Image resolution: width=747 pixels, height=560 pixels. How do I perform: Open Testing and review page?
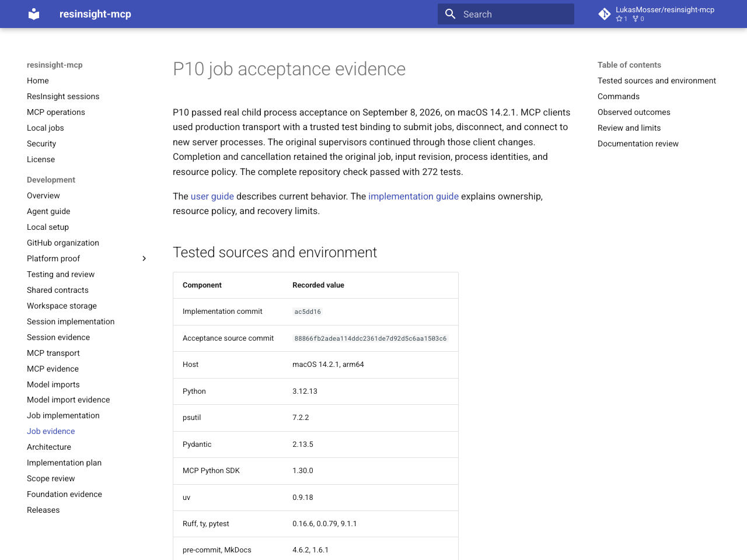61,274
